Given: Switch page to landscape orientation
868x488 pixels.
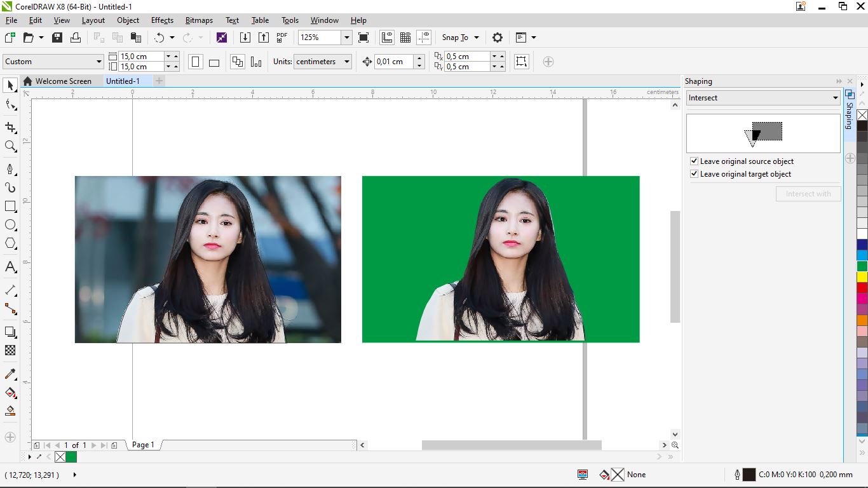Looking at the screenshot, I should click(x=214, y=62).
